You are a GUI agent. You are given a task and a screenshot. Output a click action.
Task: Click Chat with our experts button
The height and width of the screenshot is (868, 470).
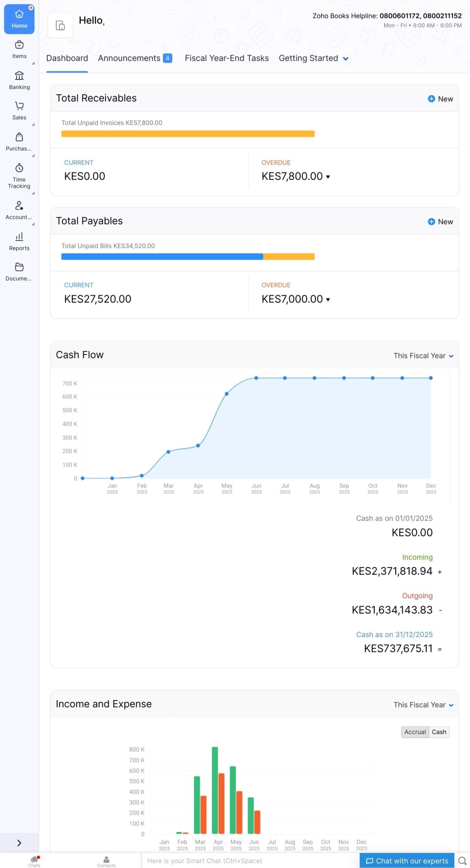[x=407, y=861]
